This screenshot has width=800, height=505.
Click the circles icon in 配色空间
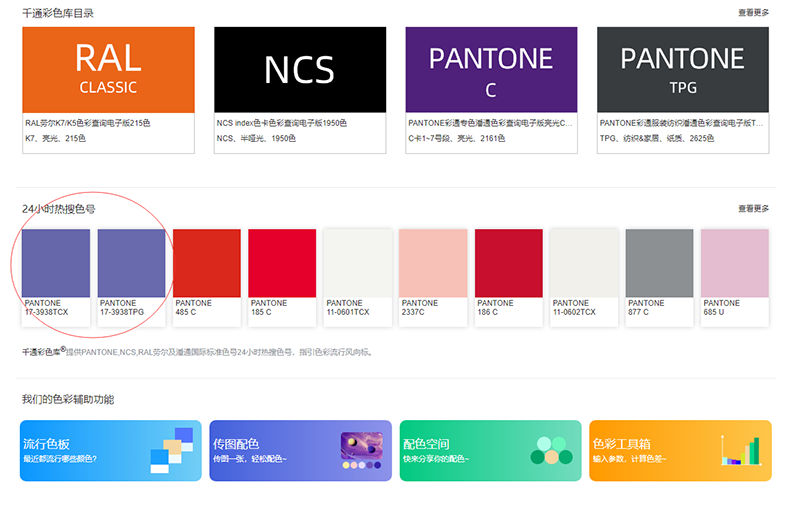[x=550, y=450]
